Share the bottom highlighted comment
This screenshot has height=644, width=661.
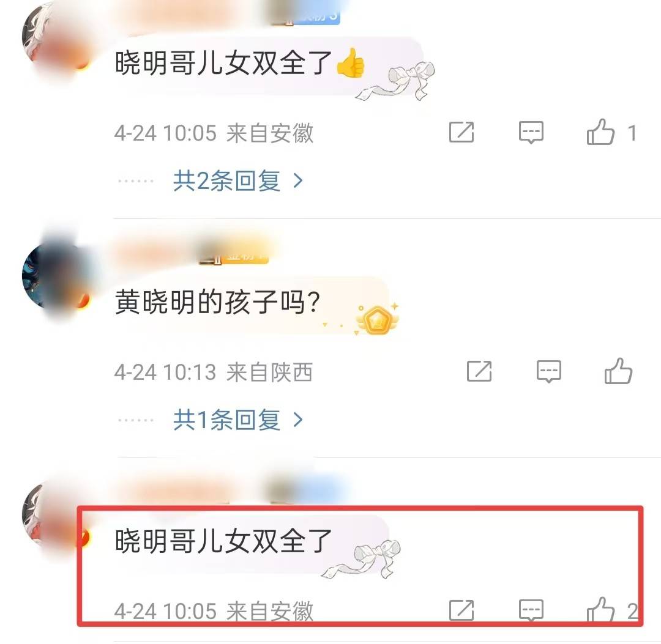point(461,610)
